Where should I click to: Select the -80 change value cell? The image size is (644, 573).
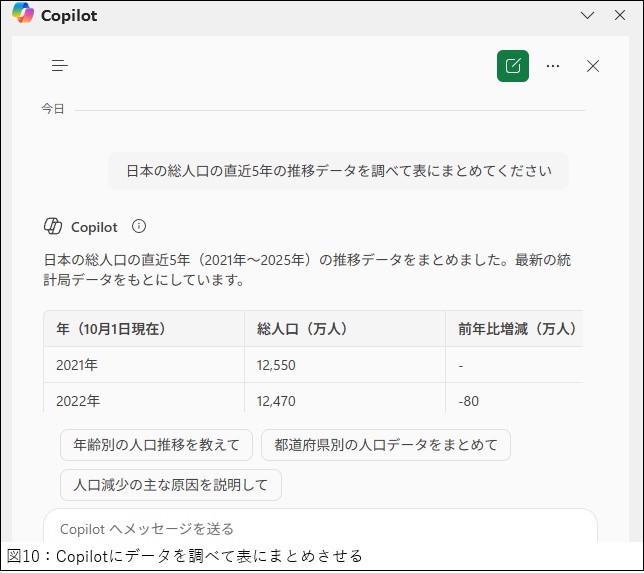pyautogui.click(x=470, y=400)
